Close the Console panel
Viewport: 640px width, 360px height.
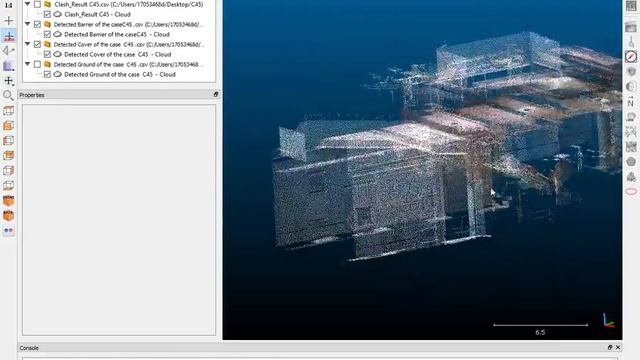coord(618,347)
